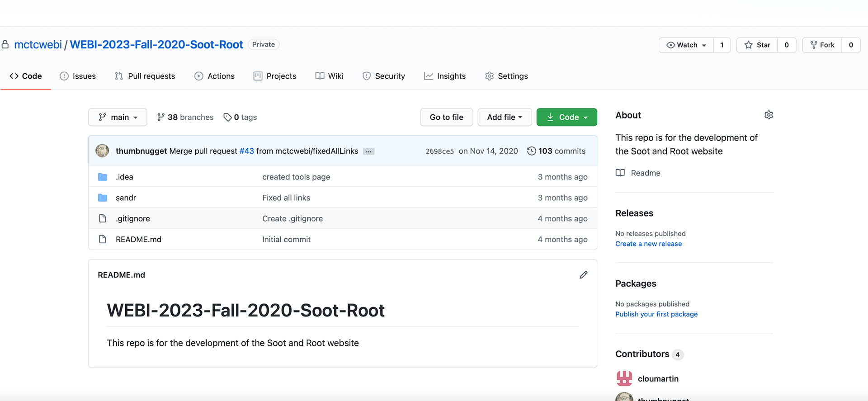Open the Pull requests tab
The width and height of the screenshot is (868, 401).
click(x=145, y=76)
